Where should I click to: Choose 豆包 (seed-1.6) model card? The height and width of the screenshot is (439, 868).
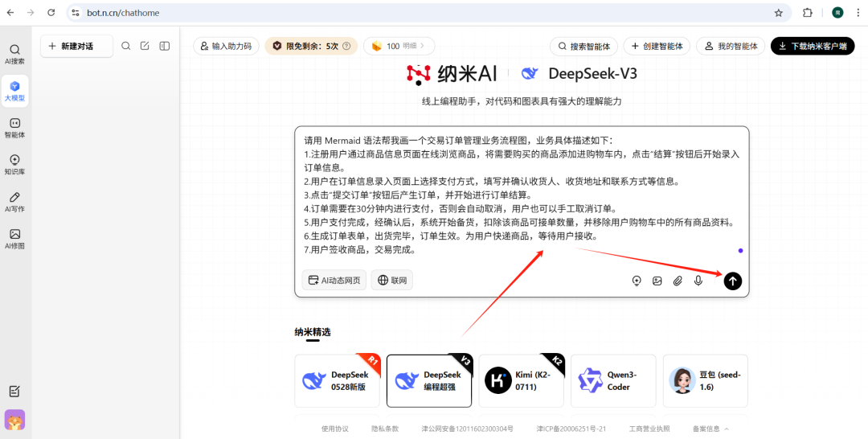coord(706,381)
